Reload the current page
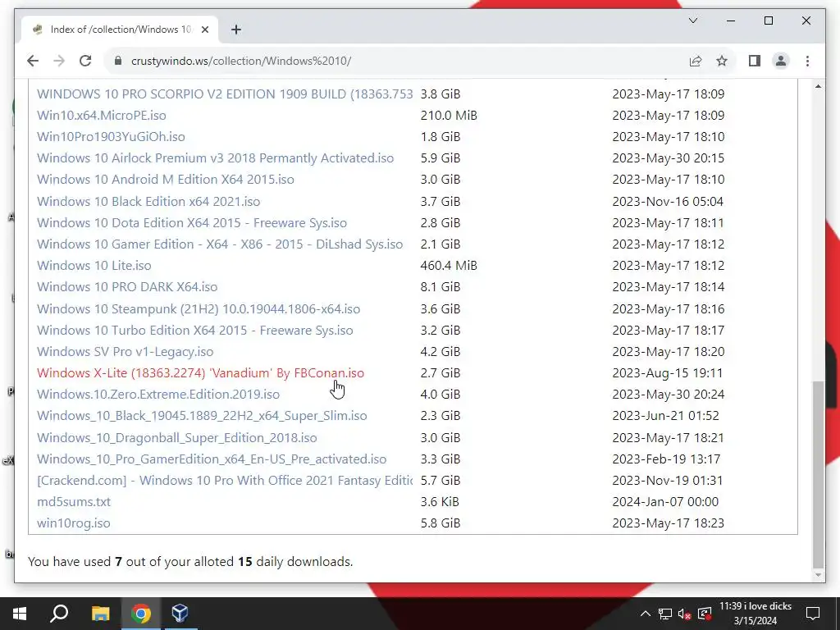This screenshot has width=840, height=630. tap(85, 61)
